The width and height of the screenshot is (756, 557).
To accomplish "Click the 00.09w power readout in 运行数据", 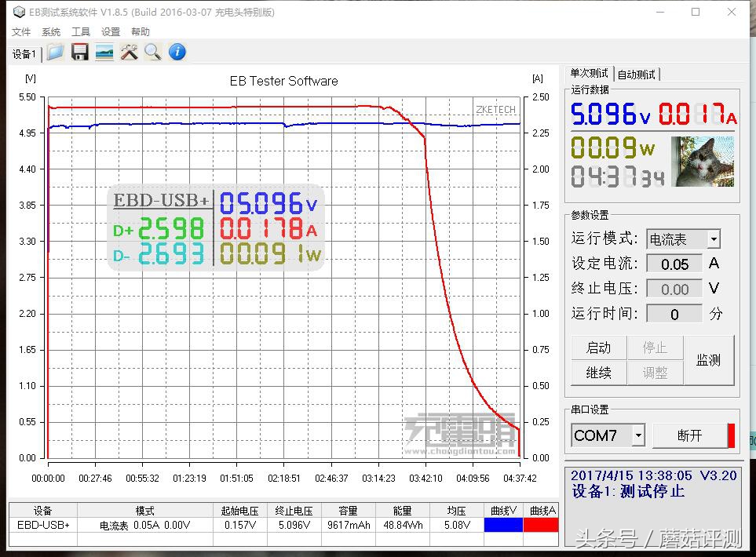I will (x=613, y=147).
